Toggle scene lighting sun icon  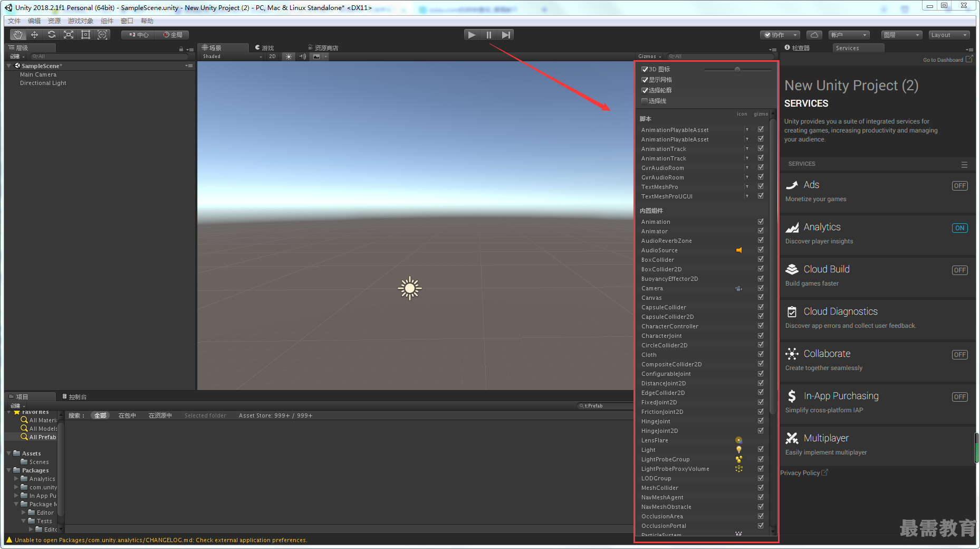289,56
